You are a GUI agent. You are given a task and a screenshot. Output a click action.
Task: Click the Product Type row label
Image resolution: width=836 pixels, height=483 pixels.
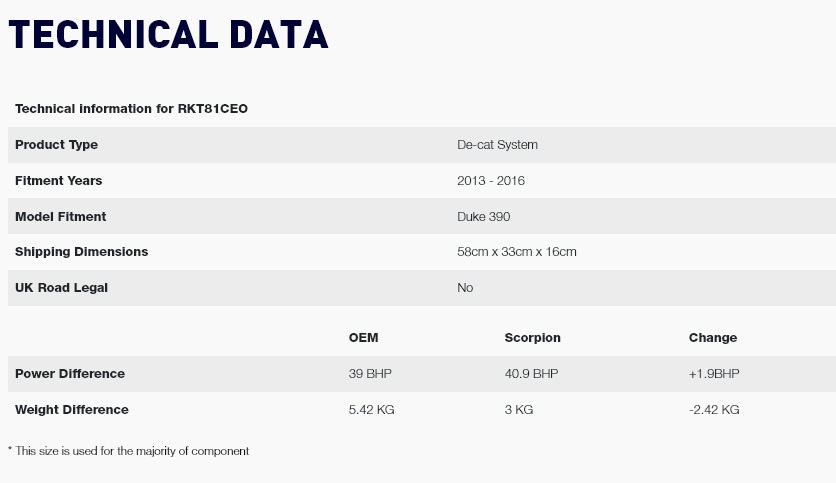point(57,145)
